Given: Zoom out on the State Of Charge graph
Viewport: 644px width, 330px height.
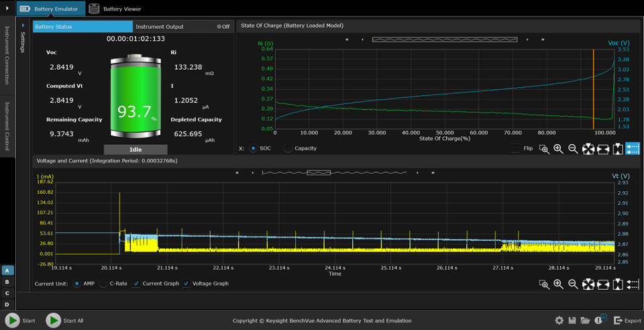Looking at the screenshot, I should [573, 149].
